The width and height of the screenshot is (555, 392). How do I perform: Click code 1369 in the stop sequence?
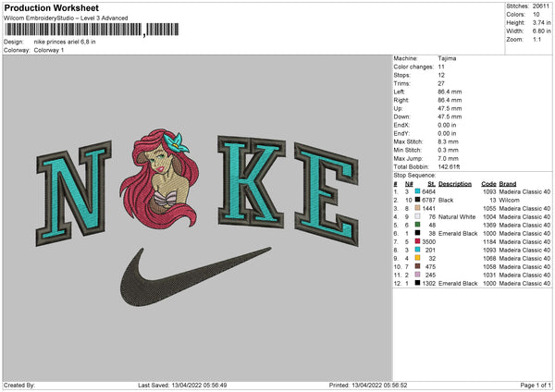(489, 225)
